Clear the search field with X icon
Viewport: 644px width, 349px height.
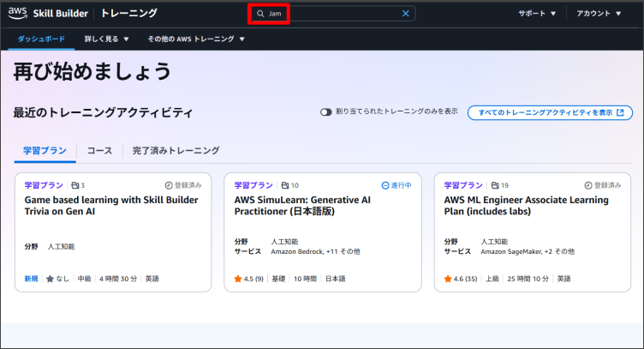tap(406, 14)
